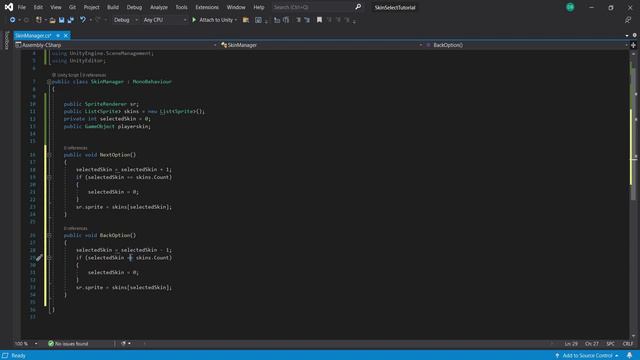Open the File menu
Image resolution: width=640 pixels, height=360 pixels.
click(22, 7)
